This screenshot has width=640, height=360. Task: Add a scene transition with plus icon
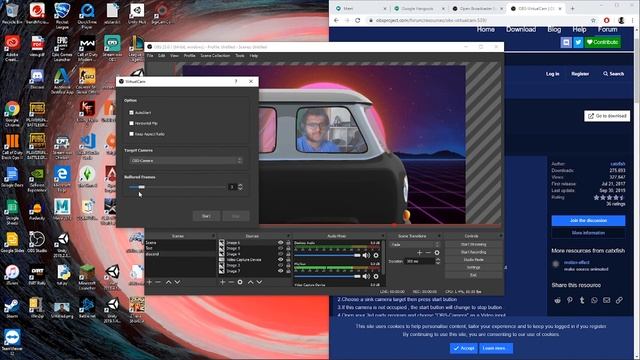(x=419, y=253)
